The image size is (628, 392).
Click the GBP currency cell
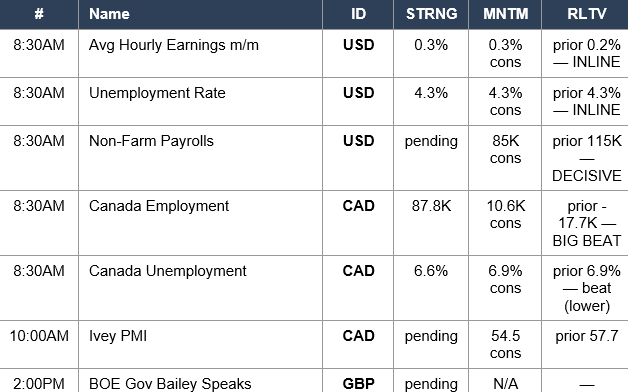point(358,384)
